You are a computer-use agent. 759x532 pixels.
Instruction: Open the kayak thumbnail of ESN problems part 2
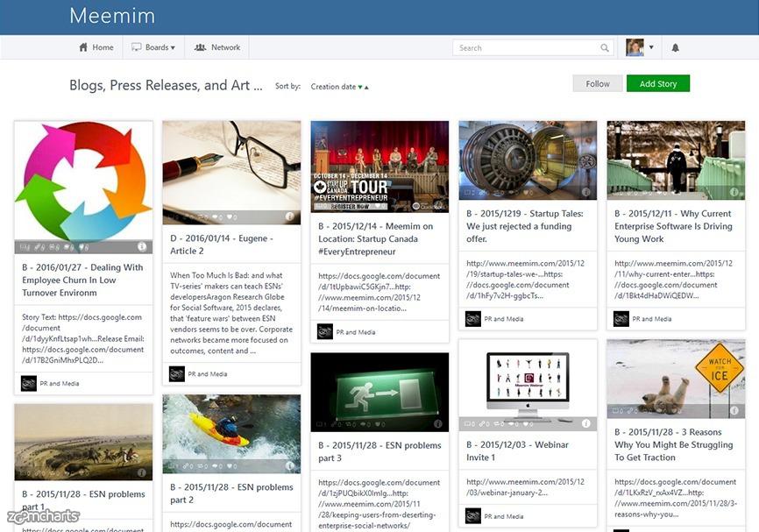(x=231, y=434)
